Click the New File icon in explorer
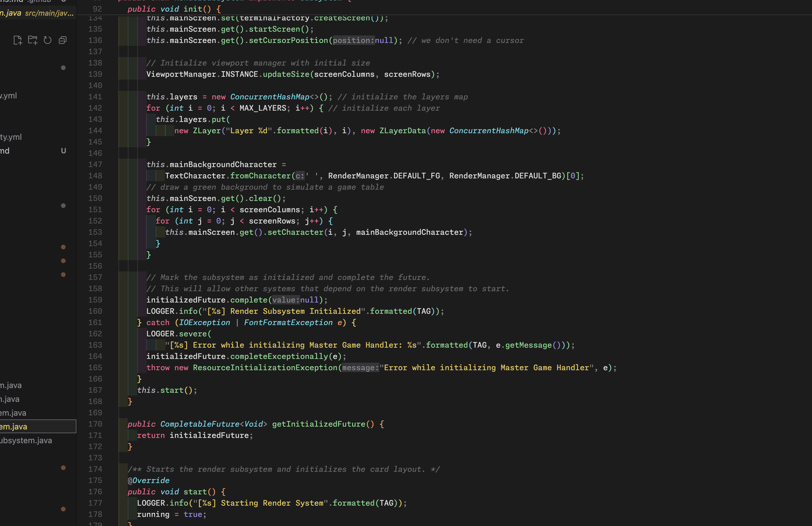Image resolution: width=812 pixels, height=526 pixels. (18, 40)
